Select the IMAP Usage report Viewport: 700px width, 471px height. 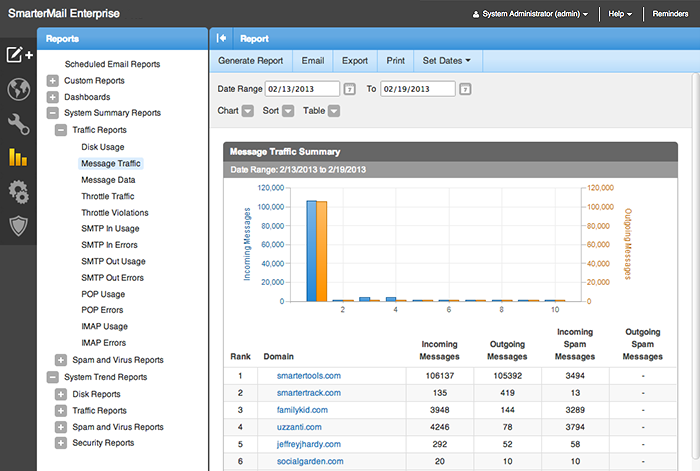coord(104,327)
